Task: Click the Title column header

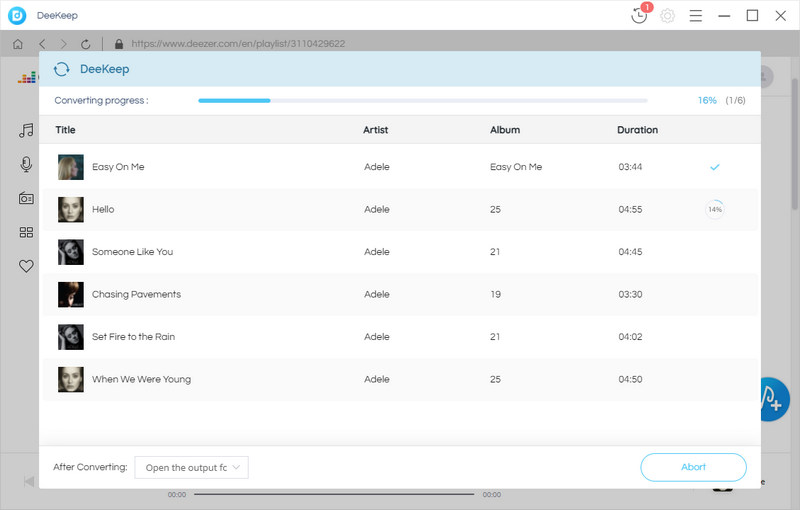Action: [65, 130]
